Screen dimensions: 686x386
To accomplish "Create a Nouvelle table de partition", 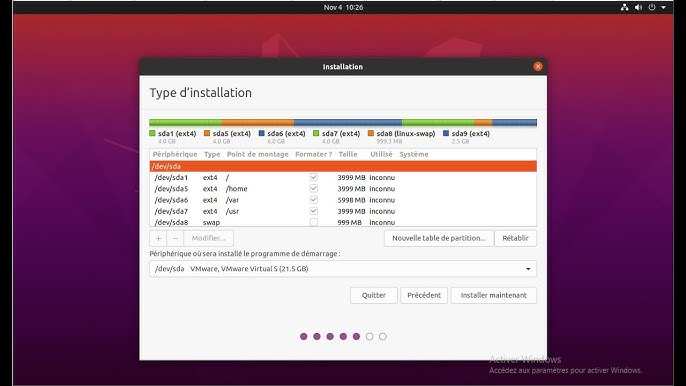I will (x=439, y=238).
